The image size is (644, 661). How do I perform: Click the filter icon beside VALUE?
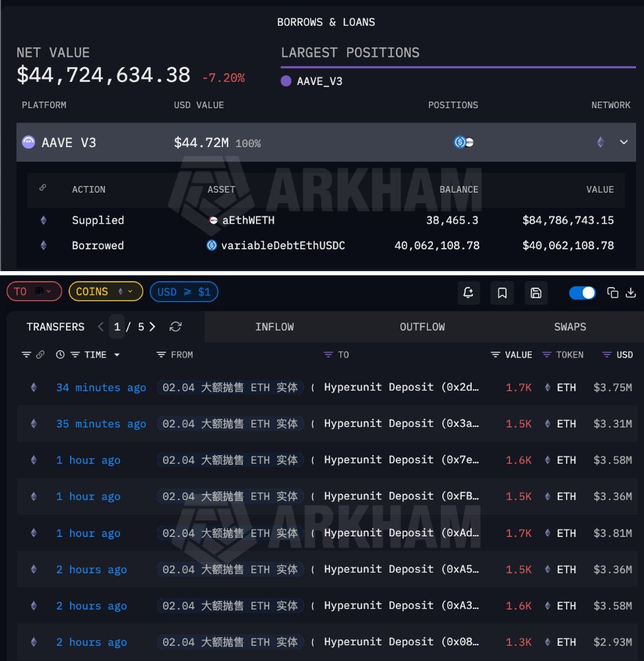coord(496,355)
